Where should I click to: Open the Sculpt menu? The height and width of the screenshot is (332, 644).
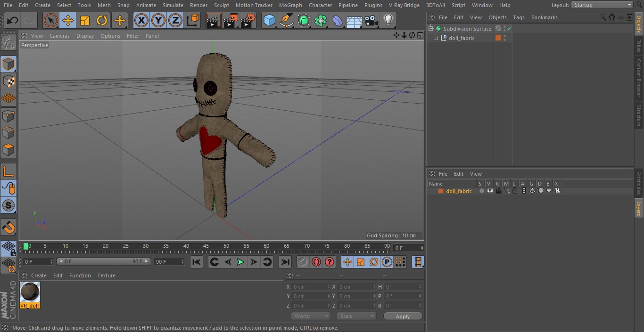coord(222,5)
